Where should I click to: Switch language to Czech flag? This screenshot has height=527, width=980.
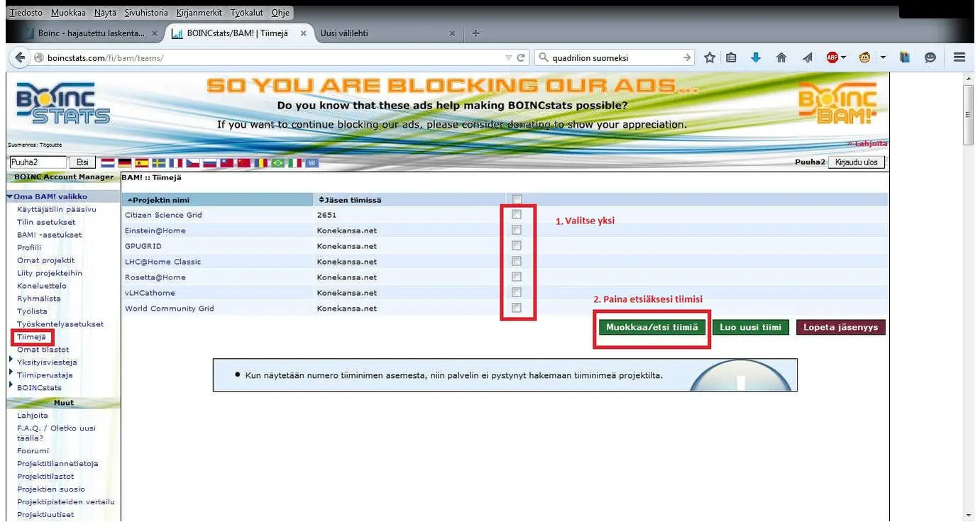tap(193, 162)
